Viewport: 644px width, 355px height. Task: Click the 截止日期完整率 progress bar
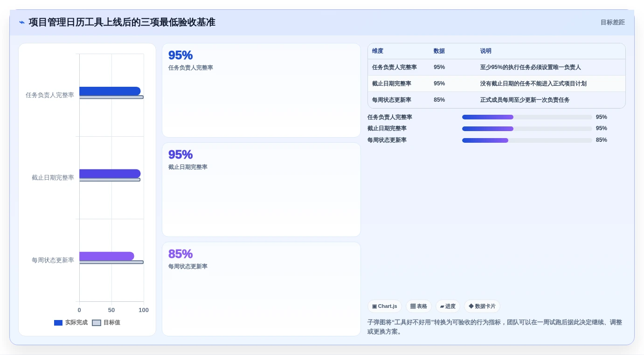527,129
